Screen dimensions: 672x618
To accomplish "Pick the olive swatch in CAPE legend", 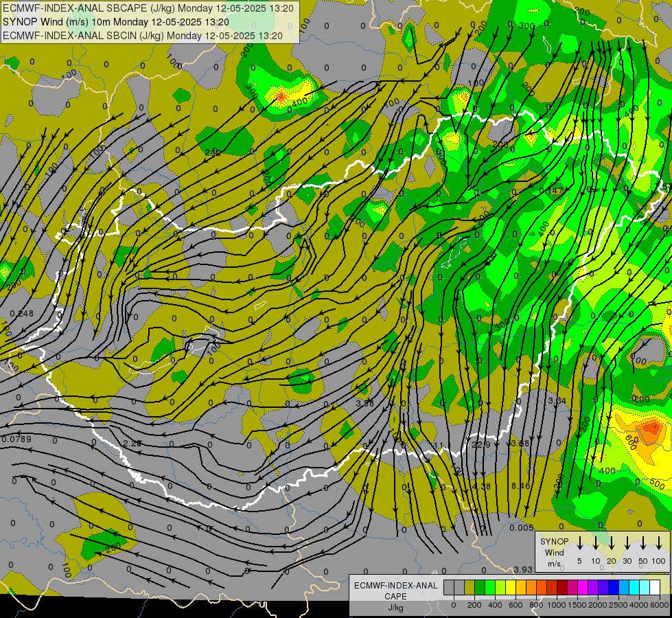I will [470, 587].
